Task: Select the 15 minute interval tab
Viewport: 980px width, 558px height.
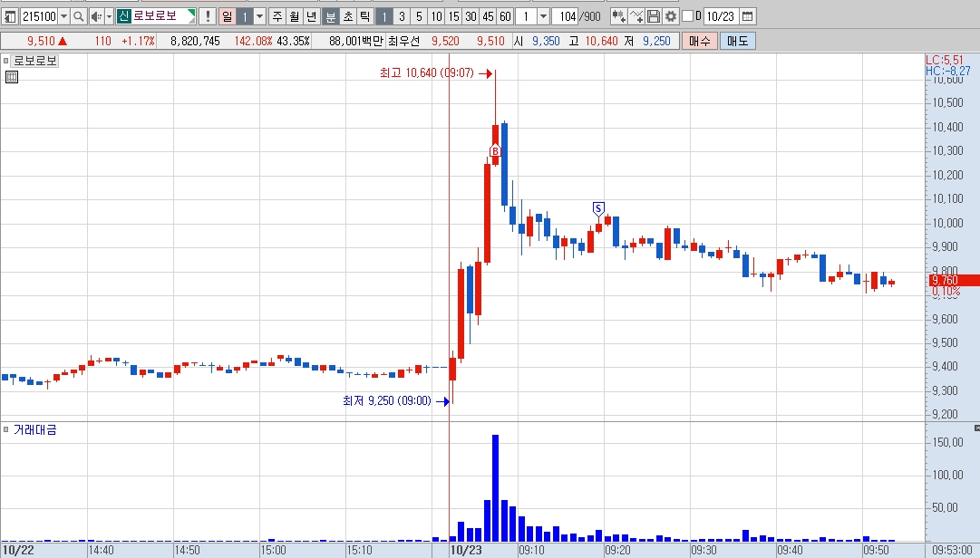Action: coord(454,16)
